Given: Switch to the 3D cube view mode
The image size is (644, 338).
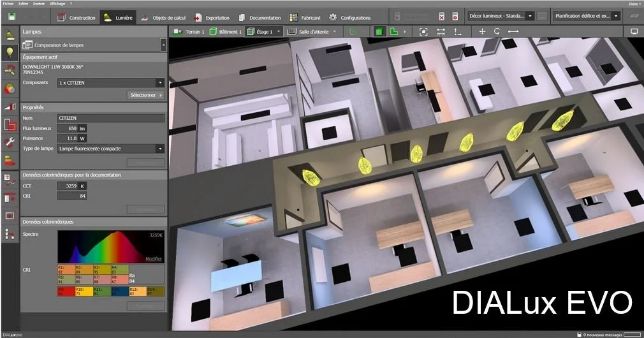Looking at the screenshot, I should point(379,32).
